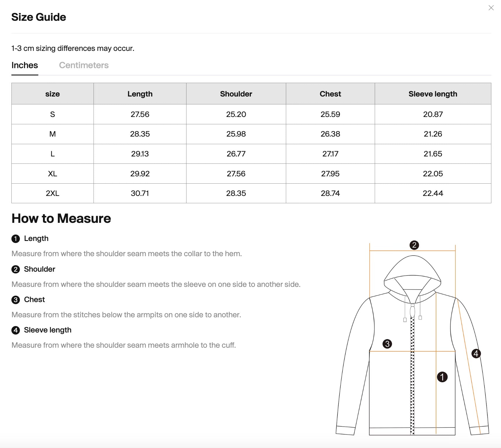501x448 pixels.
Task: Select the 2XL size row
Action: pyautogui.click(x=52, y=193)
